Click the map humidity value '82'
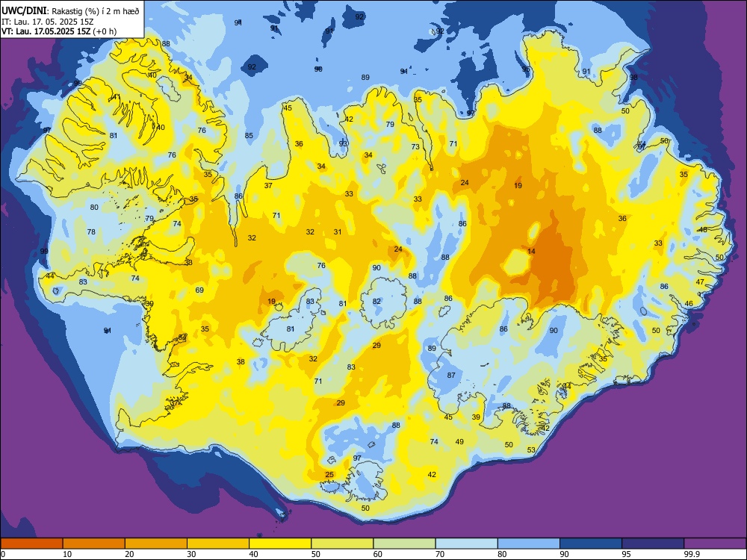 point(376,302)
